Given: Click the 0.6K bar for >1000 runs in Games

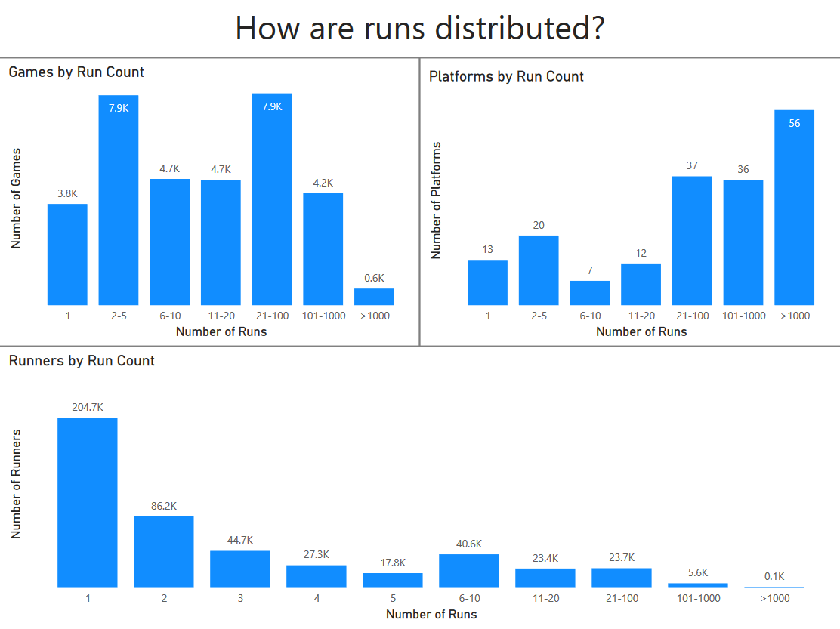Looking at the screenshot, I should click(x=375, y=294).
